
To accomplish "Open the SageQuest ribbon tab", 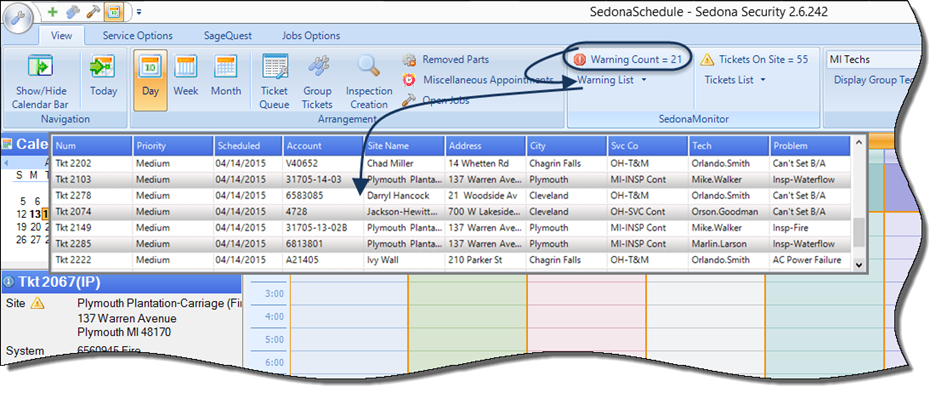I will coord(227,35).
